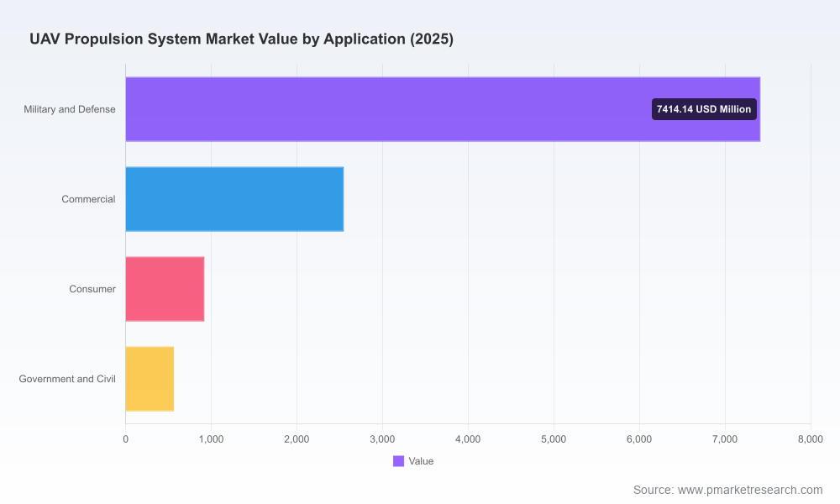Click the purple Military and Defense bar
Screen dimensions: 840x504
click(443, 109)
